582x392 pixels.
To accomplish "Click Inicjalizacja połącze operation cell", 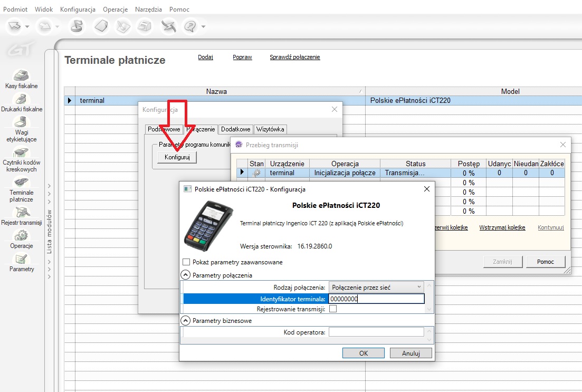I will [x=345, y=173].
